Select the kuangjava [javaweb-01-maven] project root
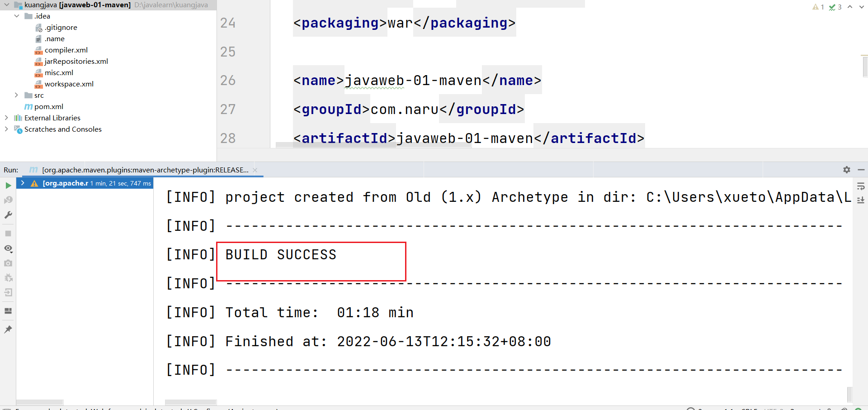868x410 pixels. (x=108, y=5)
